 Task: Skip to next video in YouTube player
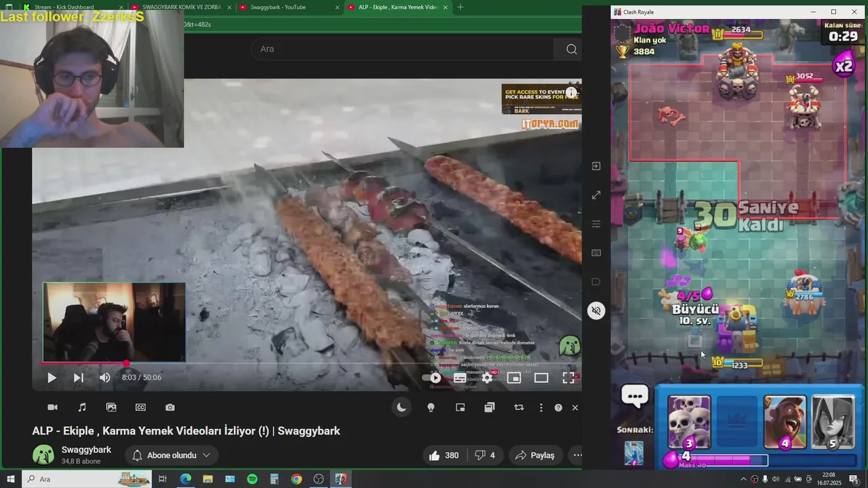tap(78, 378)
